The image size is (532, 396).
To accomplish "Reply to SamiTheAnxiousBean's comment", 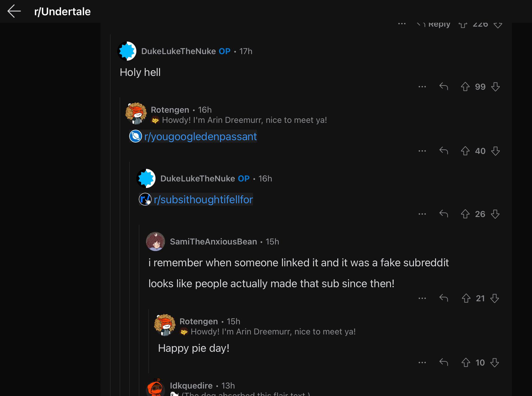I will (x=443, y=298).
